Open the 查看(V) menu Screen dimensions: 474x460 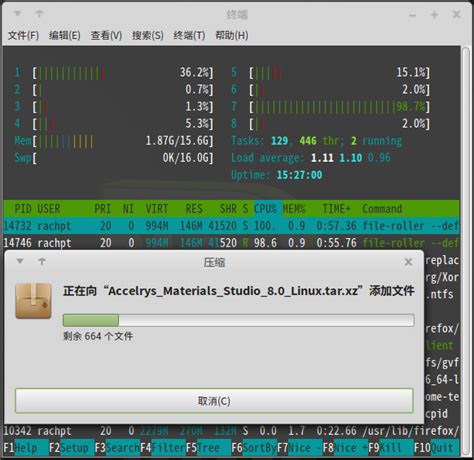(x=106, y=35)
